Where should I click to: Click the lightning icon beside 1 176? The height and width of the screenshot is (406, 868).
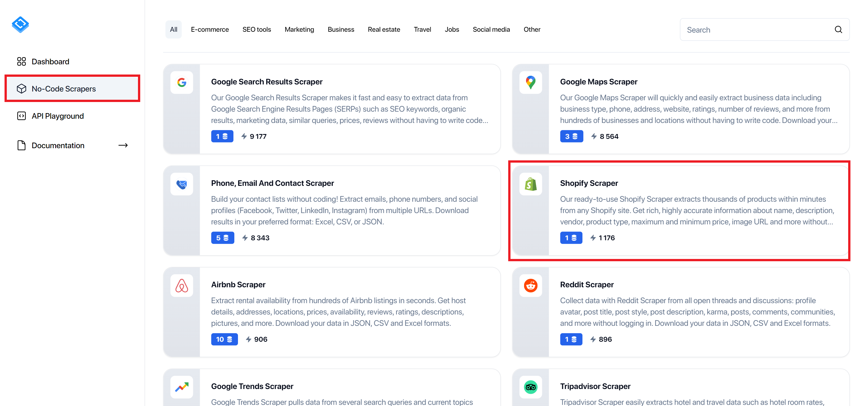(x=593, y=237)
